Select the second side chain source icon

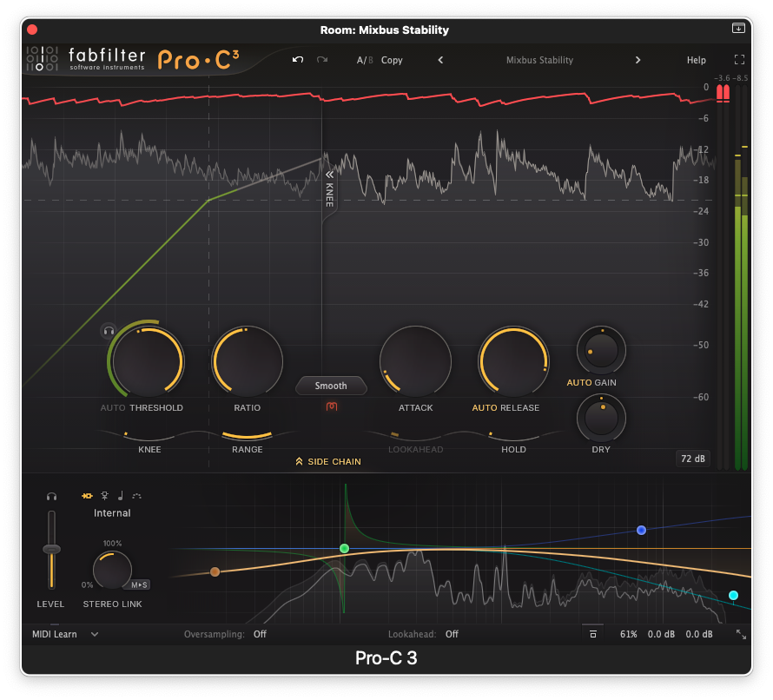(104, 496)
